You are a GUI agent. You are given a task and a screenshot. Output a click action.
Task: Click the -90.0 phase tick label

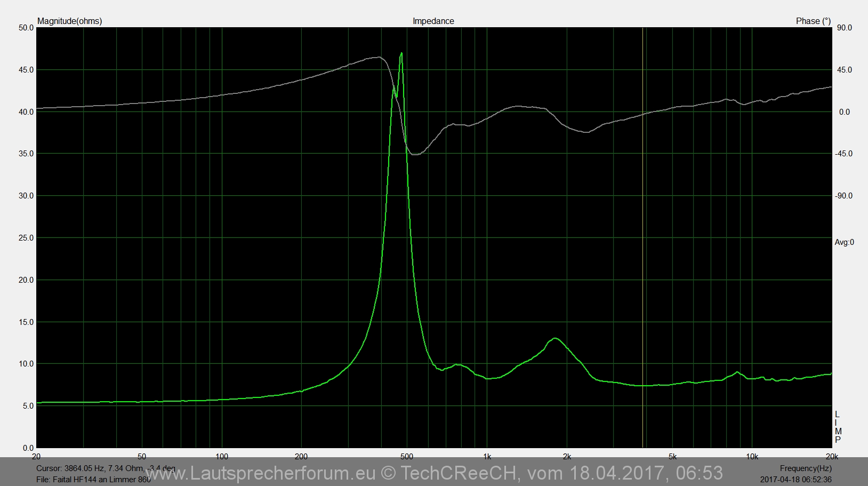843,196
